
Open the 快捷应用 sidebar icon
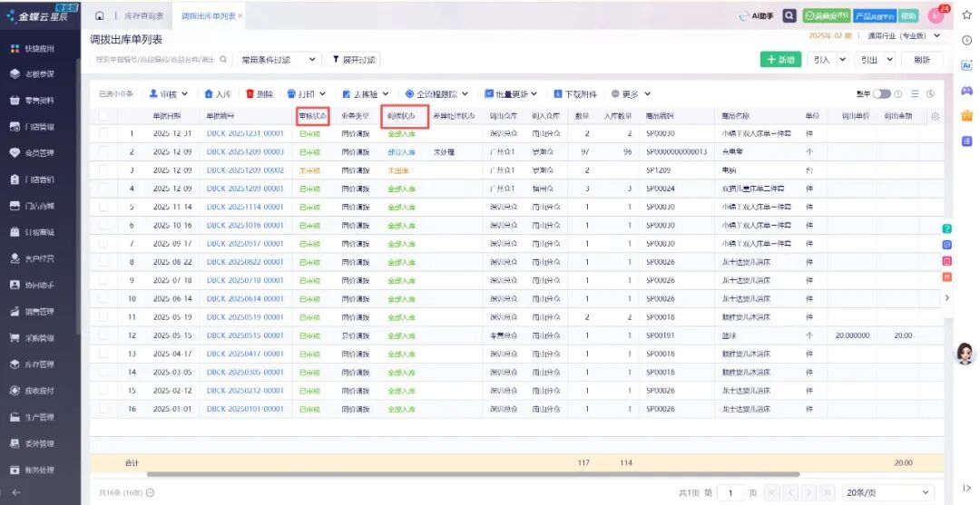pos(15,48)
